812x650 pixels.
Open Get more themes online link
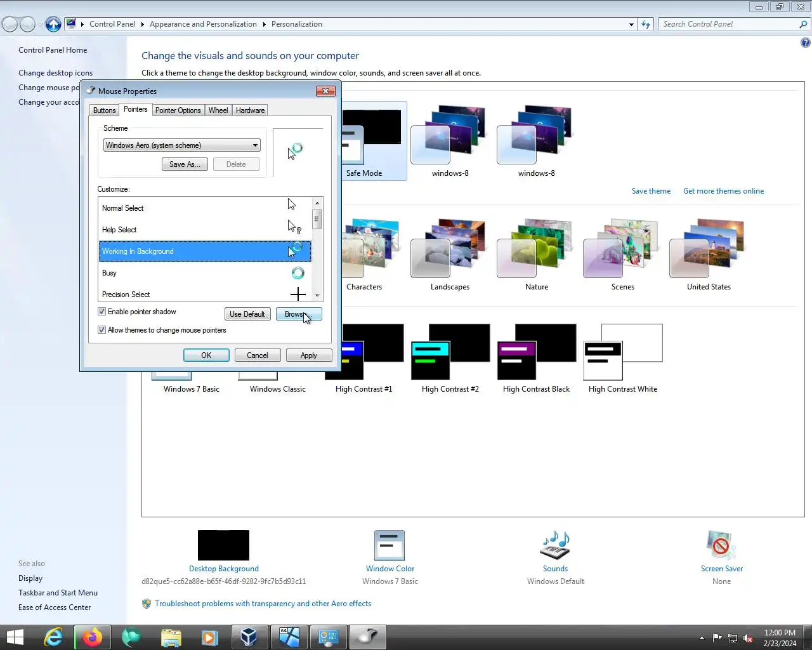point(723,191)
